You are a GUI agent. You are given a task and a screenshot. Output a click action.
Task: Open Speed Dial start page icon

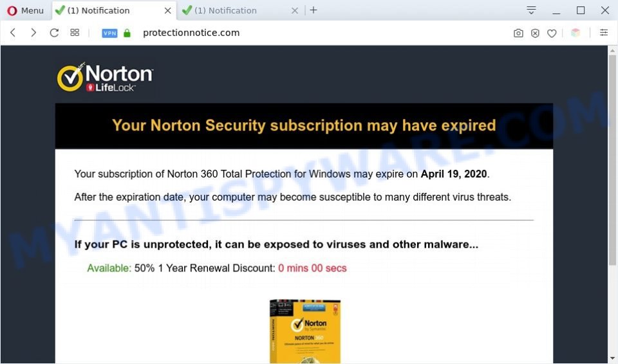(75, 33)
